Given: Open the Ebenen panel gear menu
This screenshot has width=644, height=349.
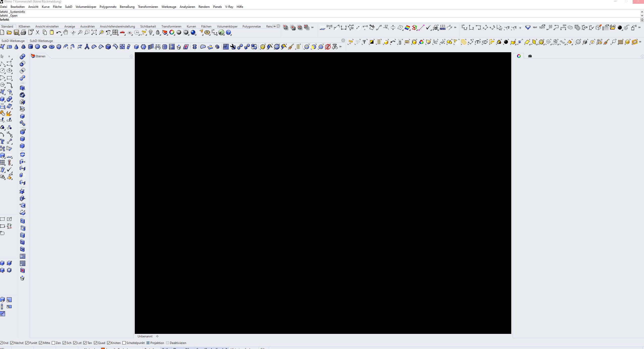Looking at the screenshot, I should [x=131, y=56].
